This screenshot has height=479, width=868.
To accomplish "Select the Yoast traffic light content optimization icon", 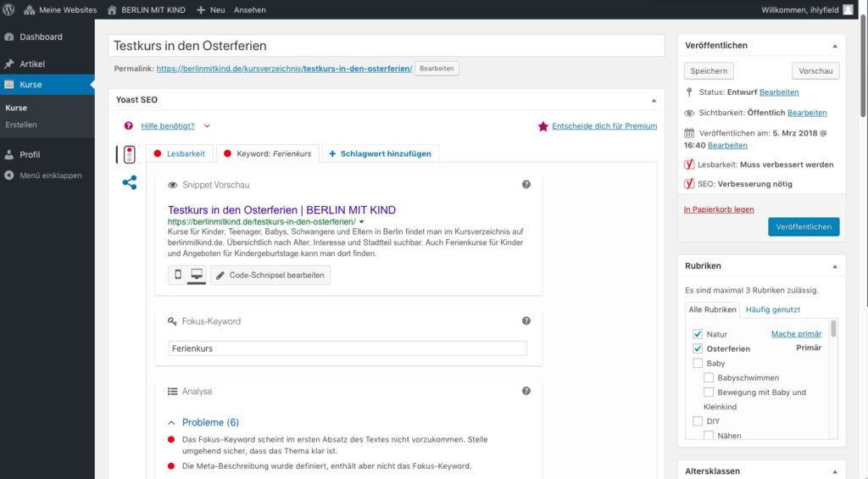I will click(130, 154).
